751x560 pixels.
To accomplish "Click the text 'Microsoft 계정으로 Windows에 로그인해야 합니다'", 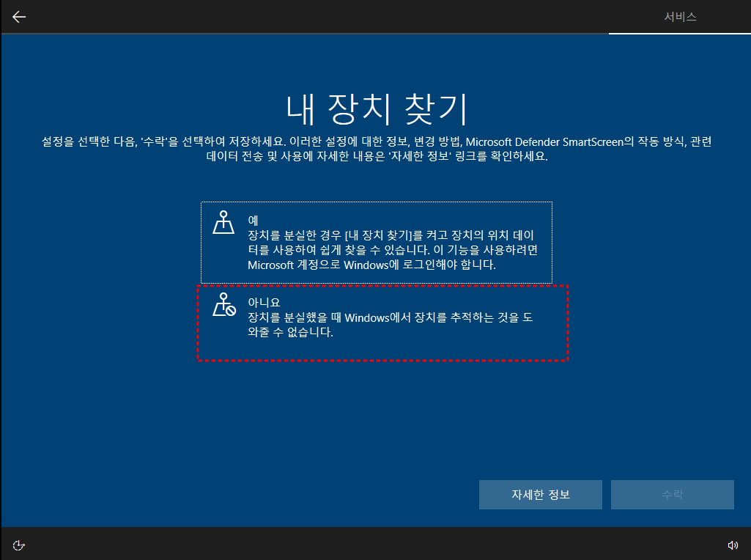I will [x=371, y=265].
